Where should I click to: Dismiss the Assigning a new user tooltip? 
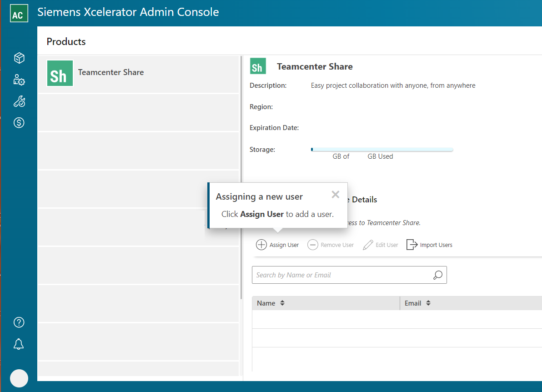336,194
